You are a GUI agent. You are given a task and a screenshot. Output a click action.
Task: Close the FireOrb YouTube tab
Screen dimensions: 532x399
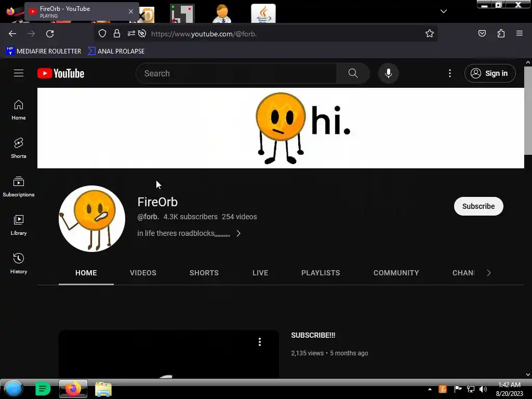click(x=130, y=11)
